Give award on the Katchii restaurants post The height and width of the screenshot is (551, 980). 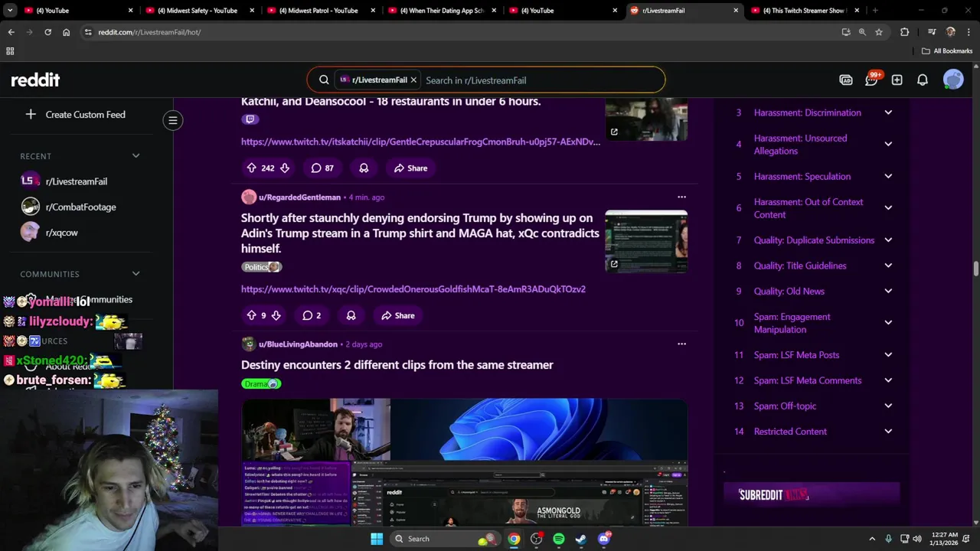[x=364, y=168]
